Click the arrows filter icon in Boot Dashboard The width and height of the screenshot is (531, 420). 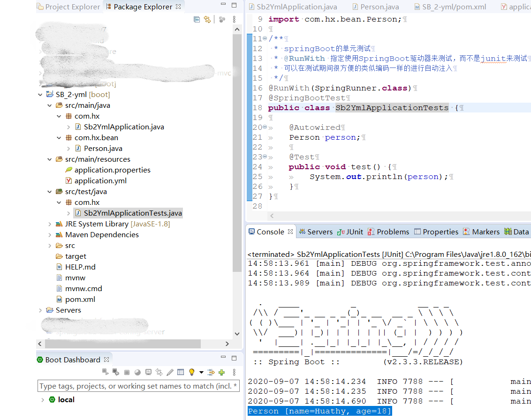click(x=211, y=372)
